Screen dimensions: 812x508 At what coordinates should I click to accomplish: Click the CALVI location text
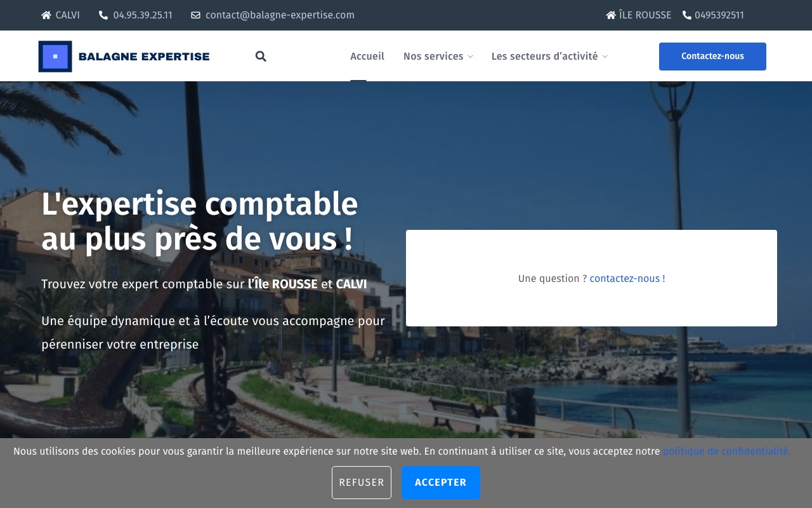[68, 15]
